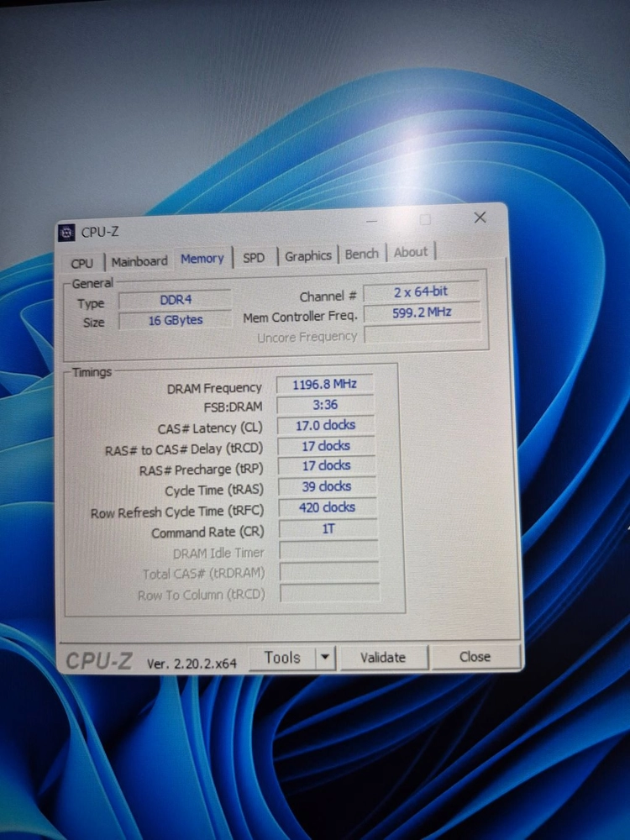This screenshot has width=630, height=840.
Task: Select the 39 clocks tRAS value
Action: 327,486
